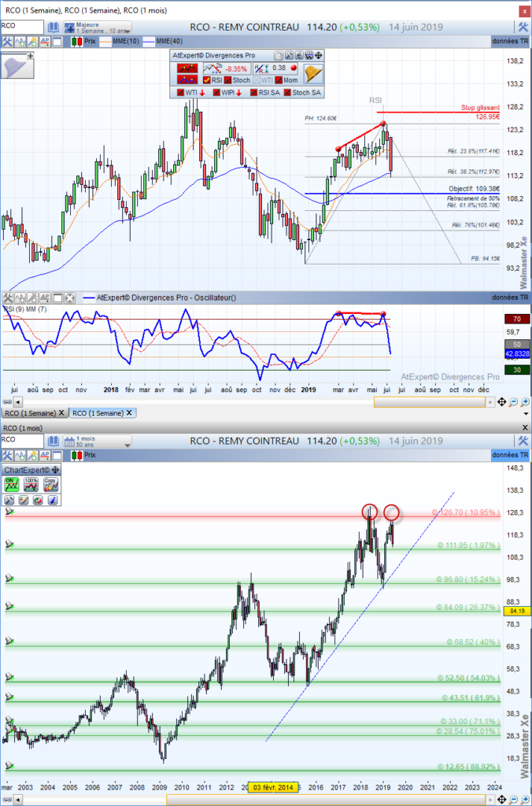Click the weekly chart horizontal scrollbar thumb
Screen dimensions: 532x806
(x=430, y=402)
